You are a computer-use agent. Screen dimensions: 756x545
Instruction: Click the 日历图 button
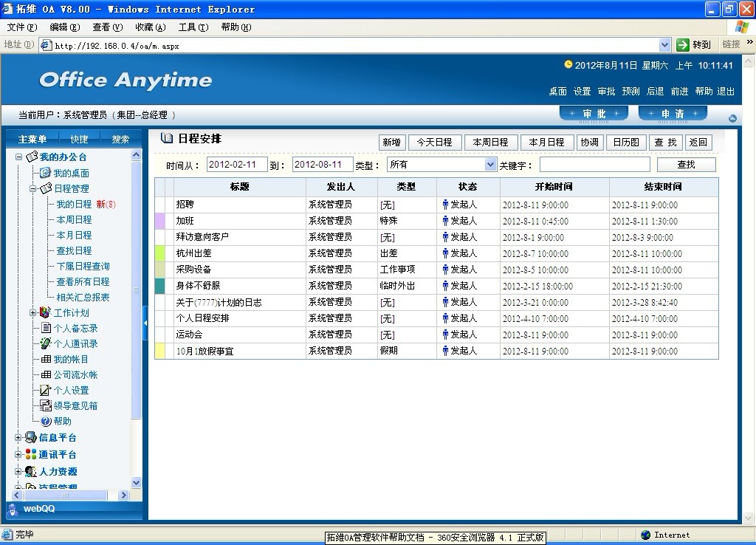tap(627, 143)
